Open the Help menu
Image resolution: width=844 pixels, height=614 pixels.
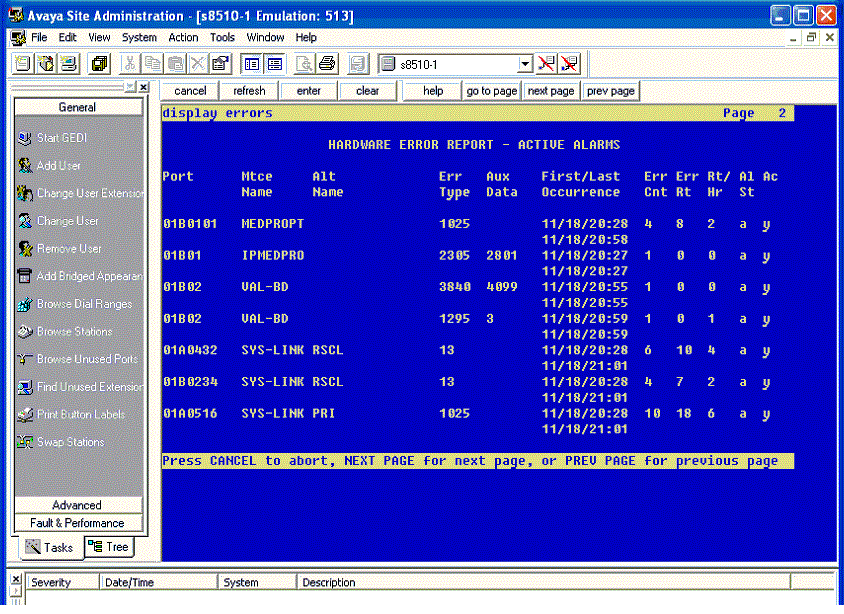tap(306, 37)
